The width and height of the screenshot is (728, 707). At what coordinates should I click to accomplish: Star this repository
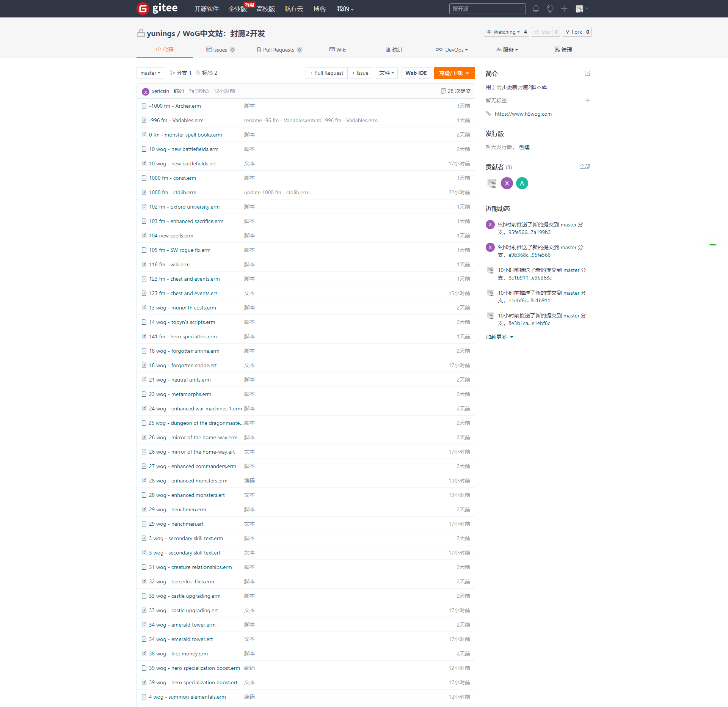pyautogui.click(x=542, y=32)
